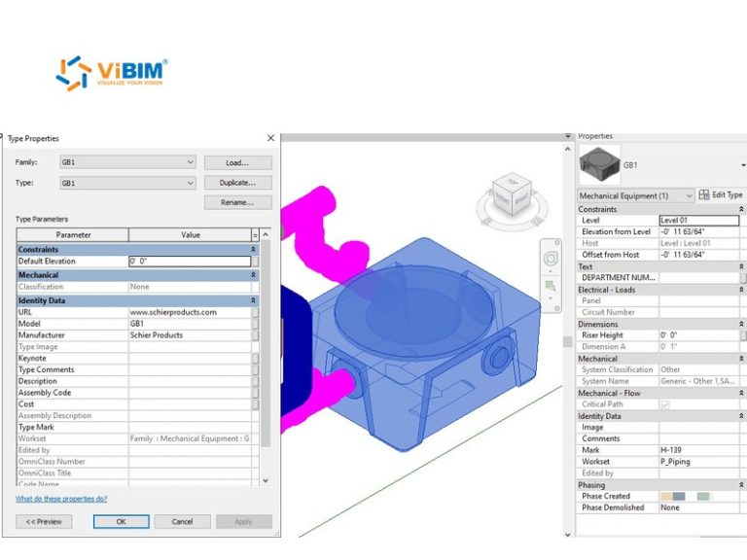The width and height of the screenshot is (747, 560).
Task: Click the GB1 family thumbnail in Properties
Action: 600,164
